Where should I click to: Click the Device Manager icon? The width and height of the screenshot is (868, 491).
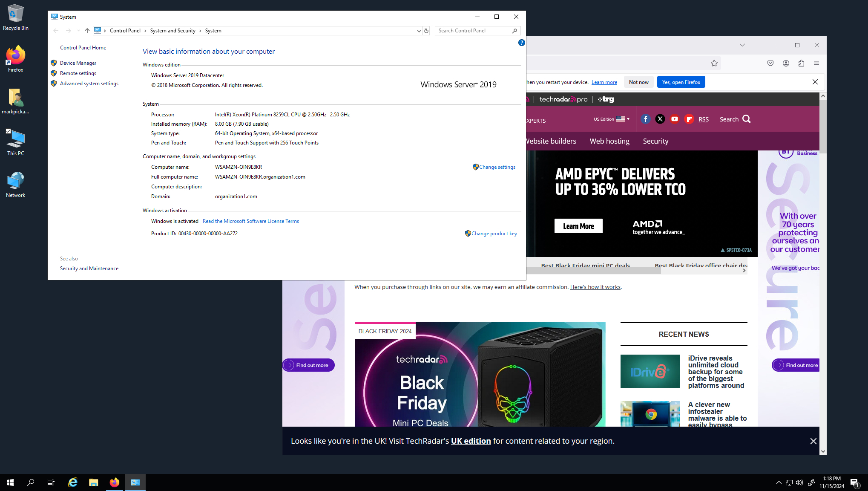54,63
